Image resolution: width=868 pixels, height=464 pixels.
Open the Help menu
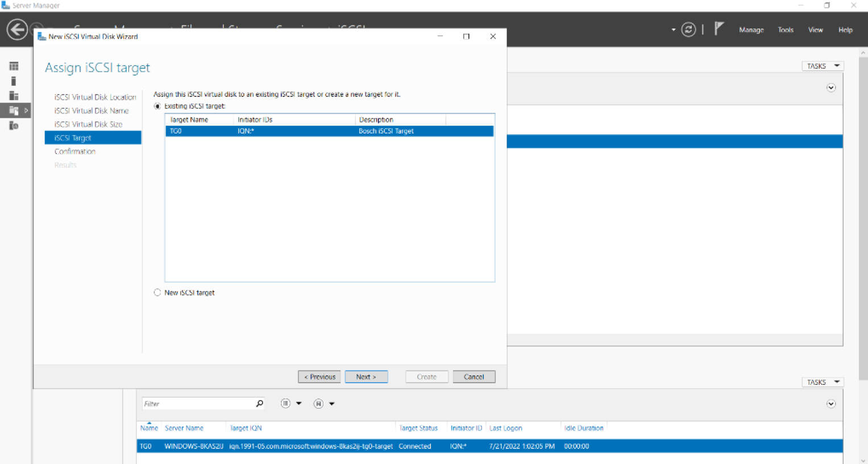point(845,30)
